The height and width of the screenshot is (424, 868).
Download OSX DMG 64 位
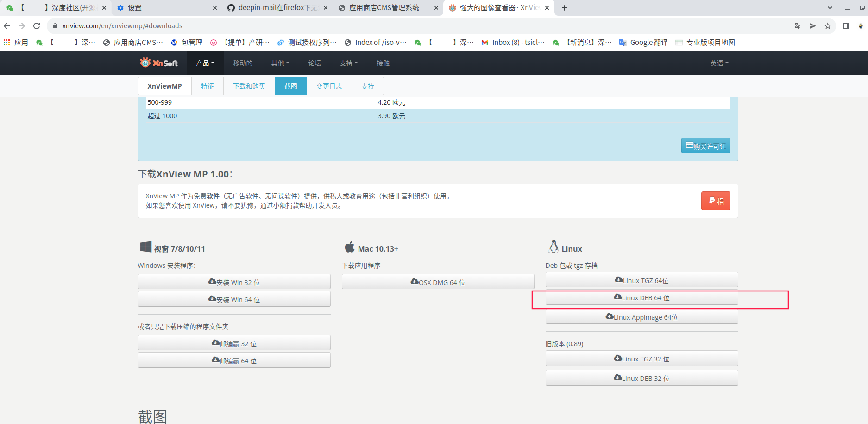[x=438, y=282]
